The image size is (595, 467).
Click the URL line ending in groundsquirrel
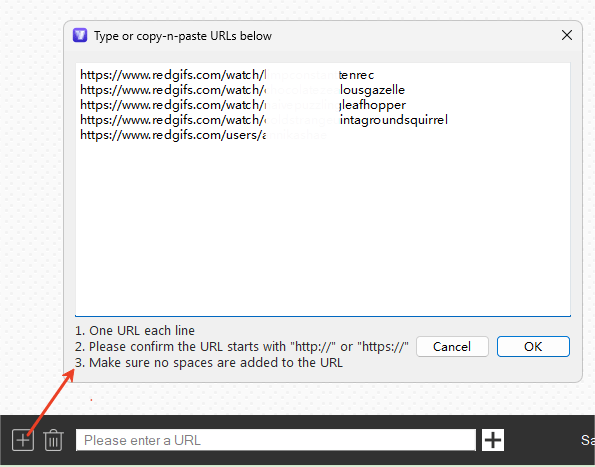[264, 120]
